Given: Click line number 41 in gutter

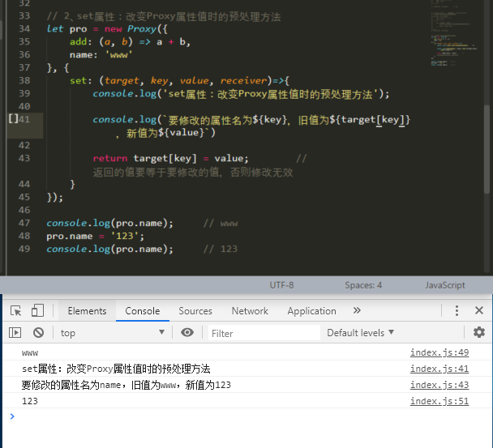Looking at the screenshot, I should pos(24,119).
